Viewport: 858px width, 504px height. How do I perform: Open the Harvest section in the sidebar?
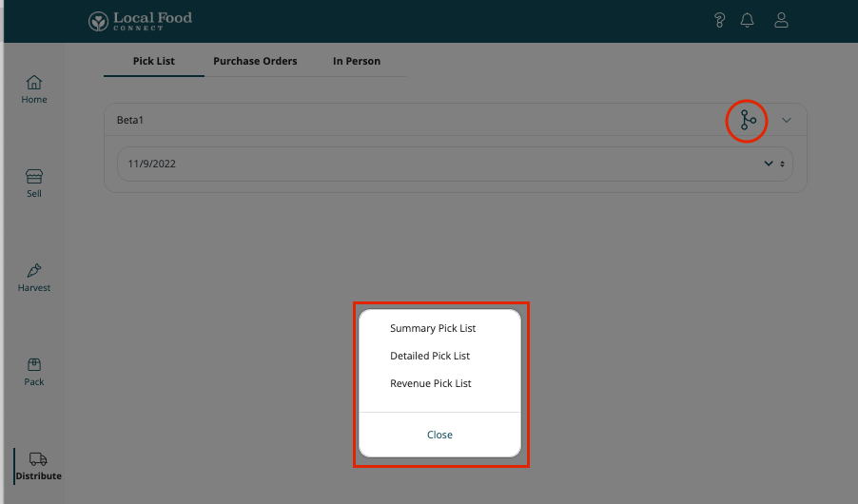(x=34, y=277)
